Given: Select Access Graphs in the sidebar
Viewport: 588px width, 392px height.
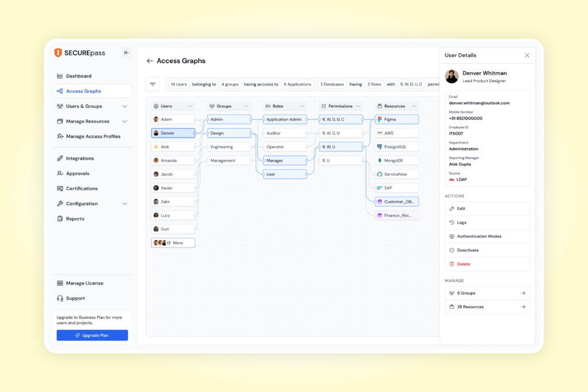Looking at the screenshot, I should pyautogui.click(x=92, y=91).
